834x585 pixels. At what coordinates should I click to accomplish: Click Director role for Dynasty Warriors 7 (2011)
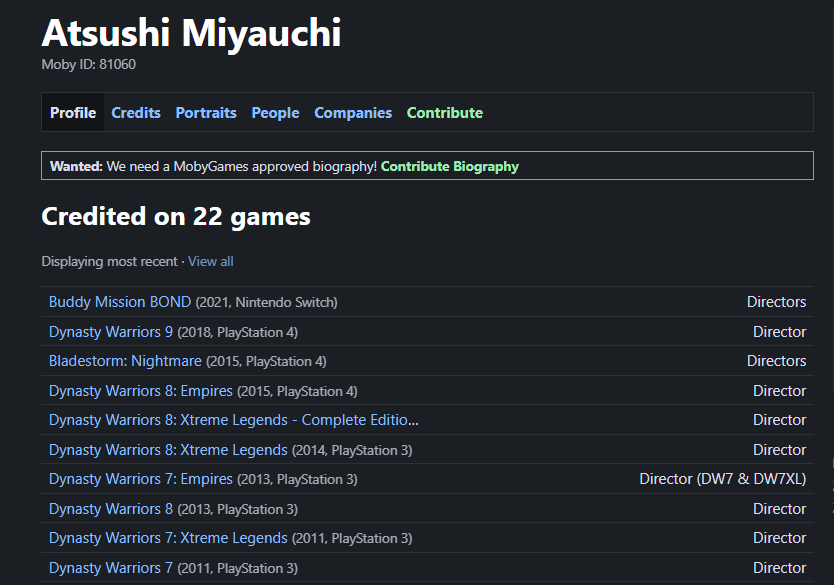(780, 568)
